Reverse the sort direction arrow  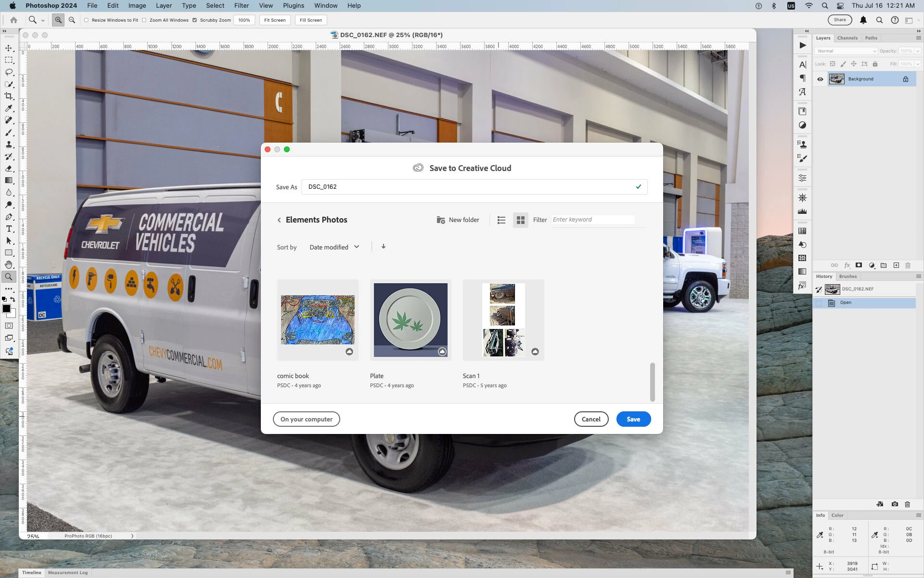[384, 247]
